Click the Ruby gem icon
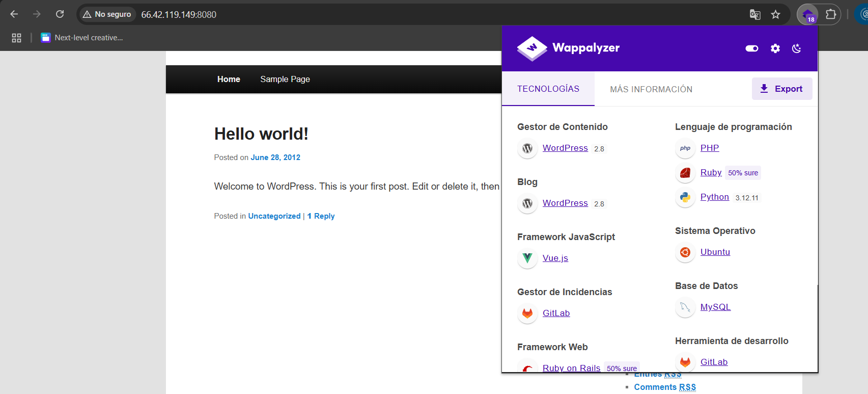Screen dimensions: 868x394 point(685,173)
